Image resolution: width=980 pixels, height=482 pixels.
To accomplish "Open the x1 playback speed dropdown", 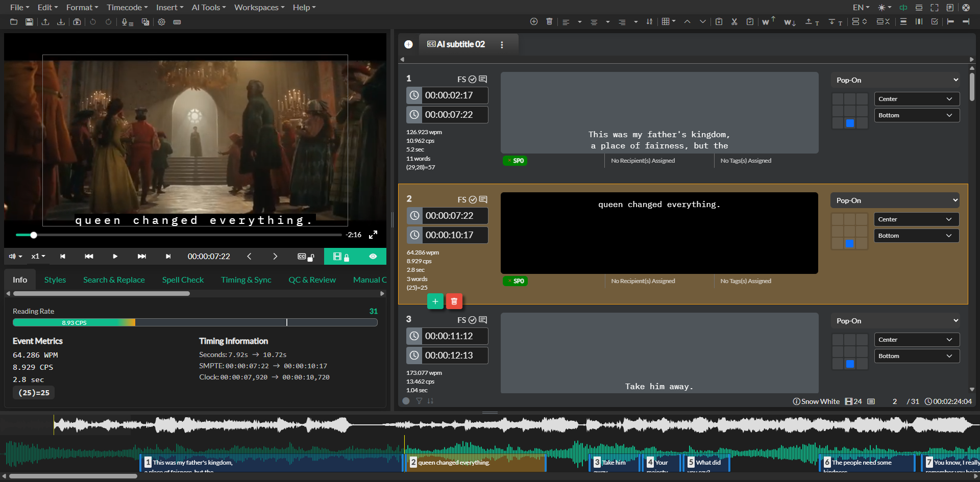I will tap(38, 257).
